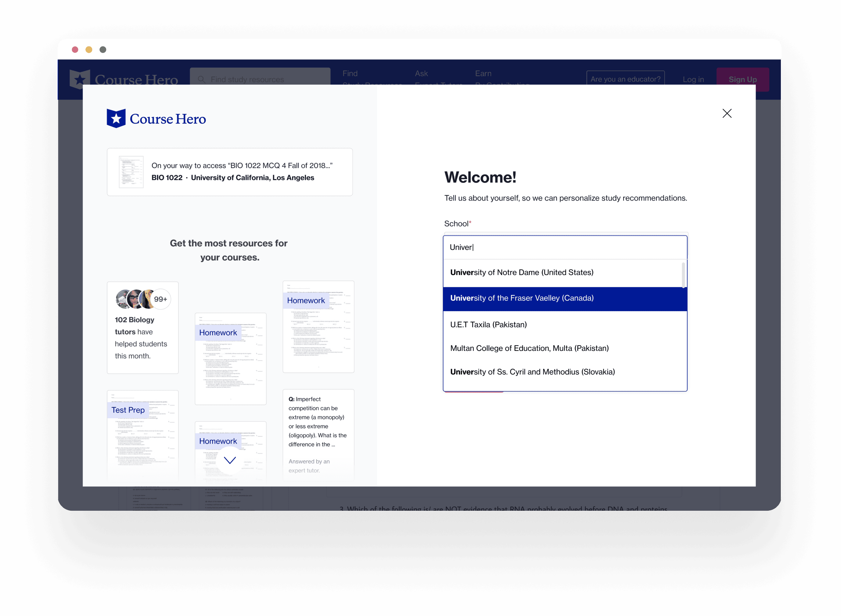Click the School input field with Univer

564,247
